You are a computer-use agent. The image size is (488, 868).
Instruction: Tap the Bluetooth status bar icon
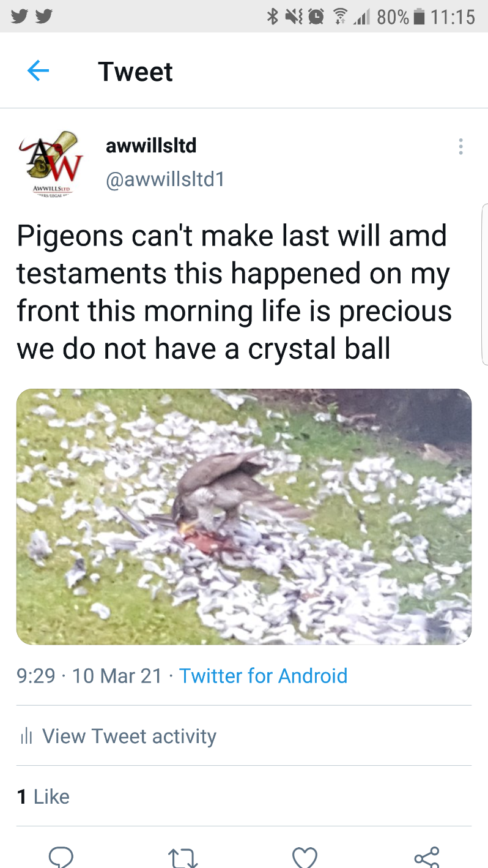pos(272,17)
